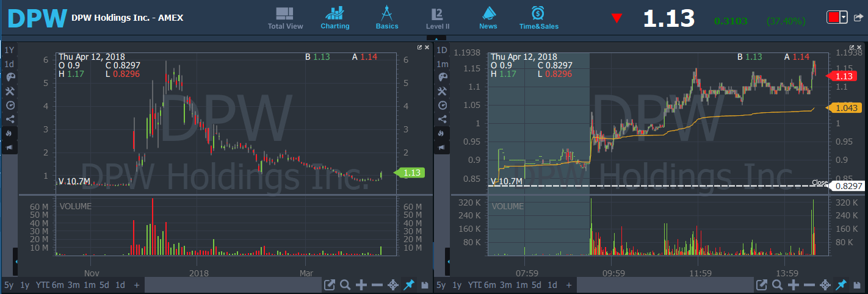Screen dimensions: 868x294
Task: Click the red 1.13 price marker on right chart
Action: [x=841, y=76]
